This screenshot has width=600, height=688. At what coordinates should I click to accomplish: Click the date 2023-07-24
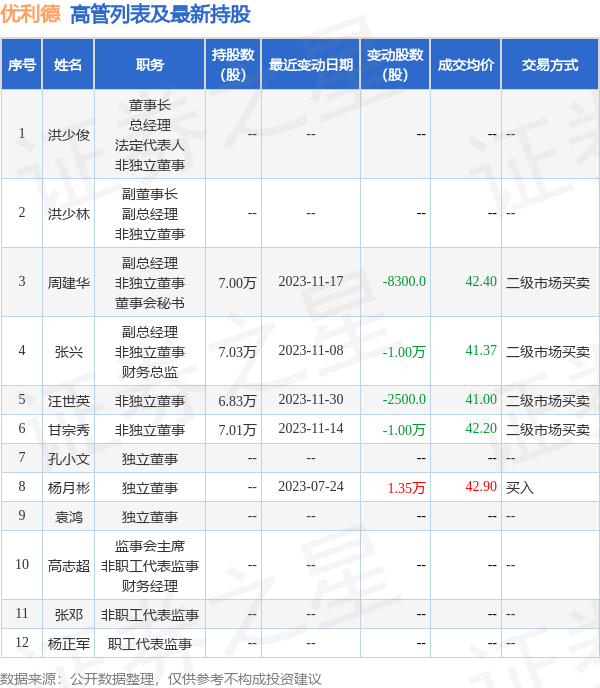pyautogui.click(x=311, y=486)
